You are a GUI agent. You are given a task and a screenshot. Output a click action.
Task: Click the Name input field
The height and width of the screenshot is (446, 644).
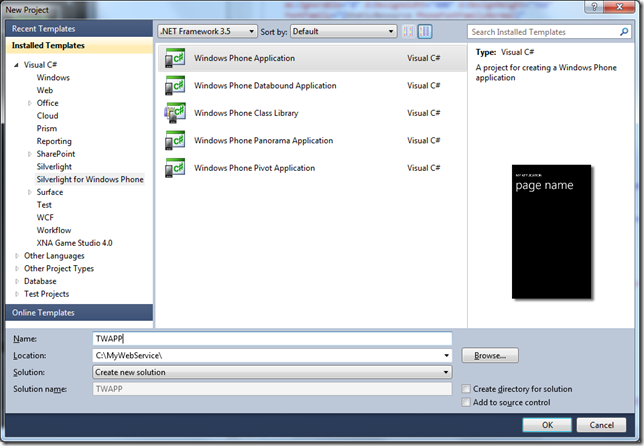coord(272,338)
